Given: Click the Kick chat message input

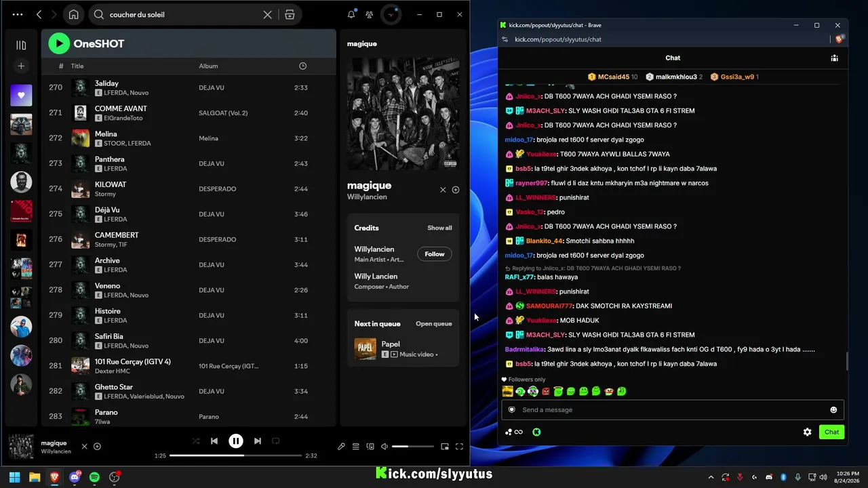Looking at the screenshot, I should (x=673, y=409).
